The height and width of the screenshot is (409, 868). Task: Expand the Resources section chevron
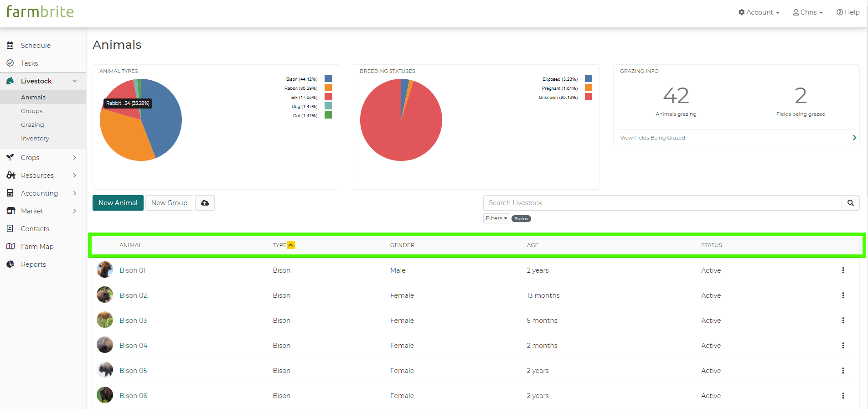75,175
